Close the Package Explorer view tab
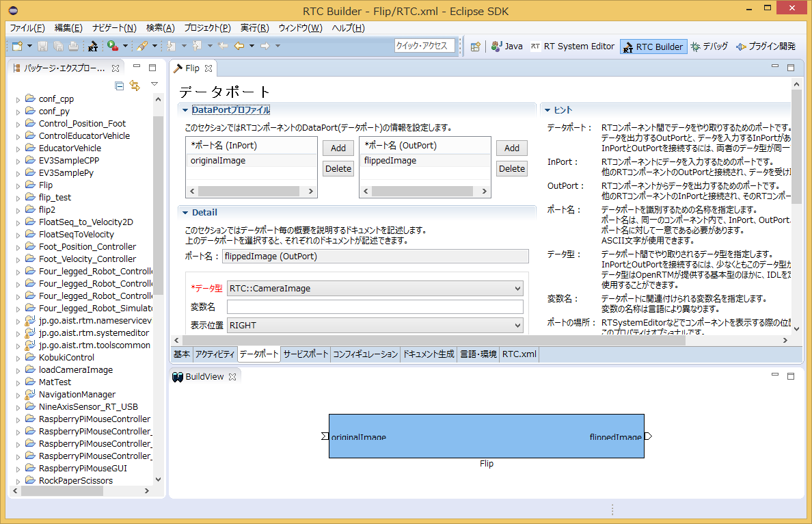Image resolution: width=812 pixels, height=524 pixels. pyautogui.click(x=116, y=68)
